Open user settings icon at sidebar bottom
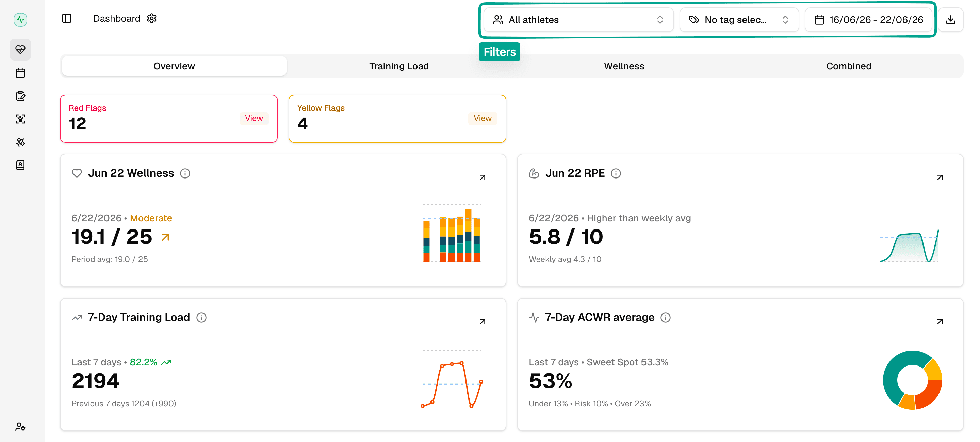This screenshot has width=980, height=442. pos(20,427)
